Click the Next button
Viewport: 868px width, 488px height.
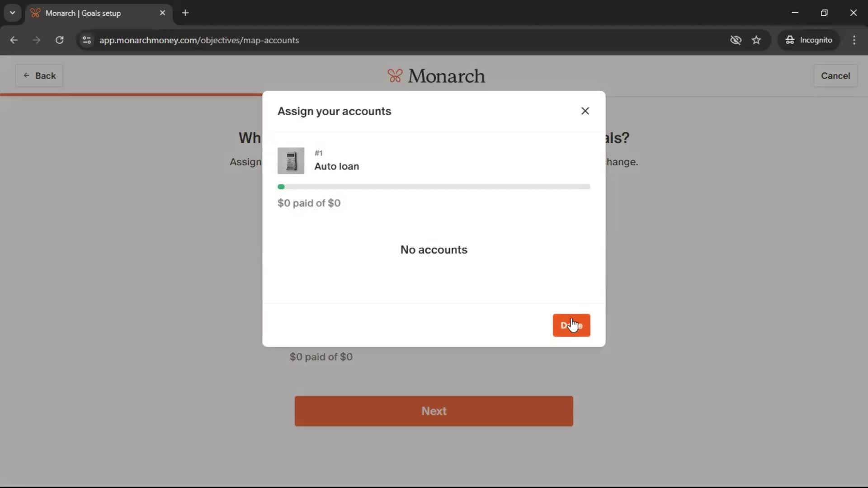click(x=434, y=411)
